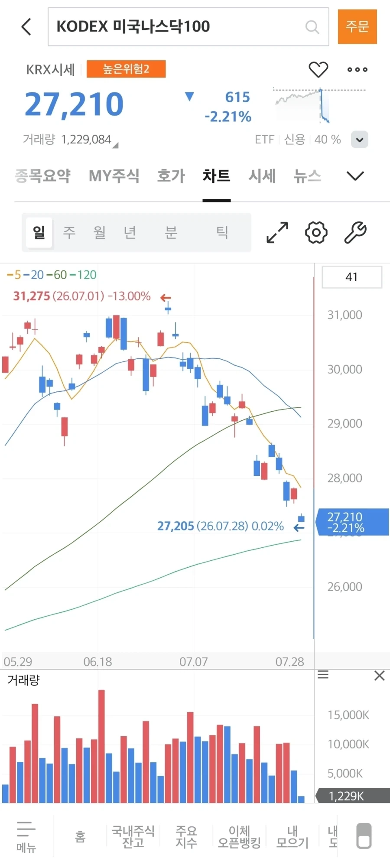This screenshot has width=390, height=868.
Task: Select the 월 monthly period toggle
Action: 100,233
